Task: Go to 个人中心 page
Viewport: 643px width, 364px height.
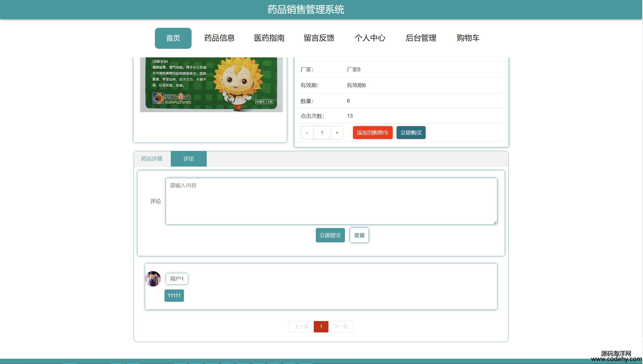Action: point(370,38)
